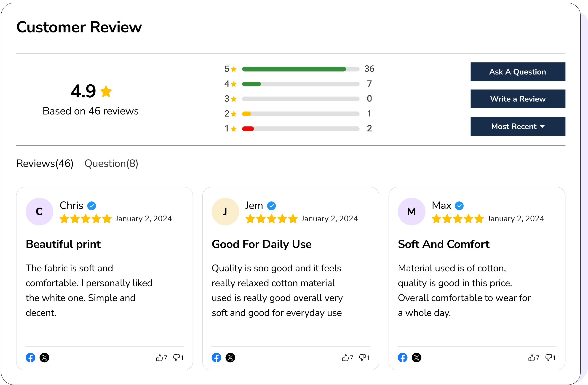Filter by the 5 star rating bar
This screenshot has width=588, height=385.
point(301,69)
